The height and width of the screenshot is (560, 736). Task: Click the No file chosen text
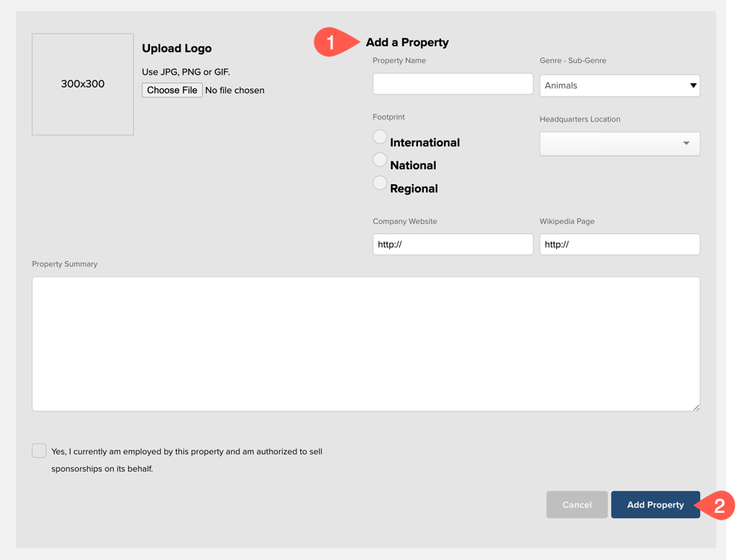pyautogui.click(x=234, y=91)
